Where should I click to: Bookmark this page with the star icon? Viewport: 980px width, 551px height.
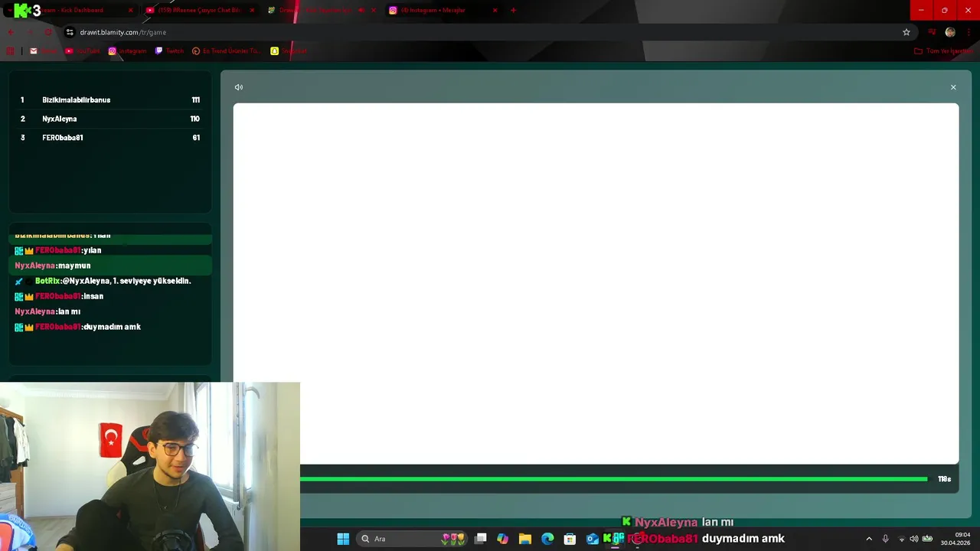[x=906, y=32]
